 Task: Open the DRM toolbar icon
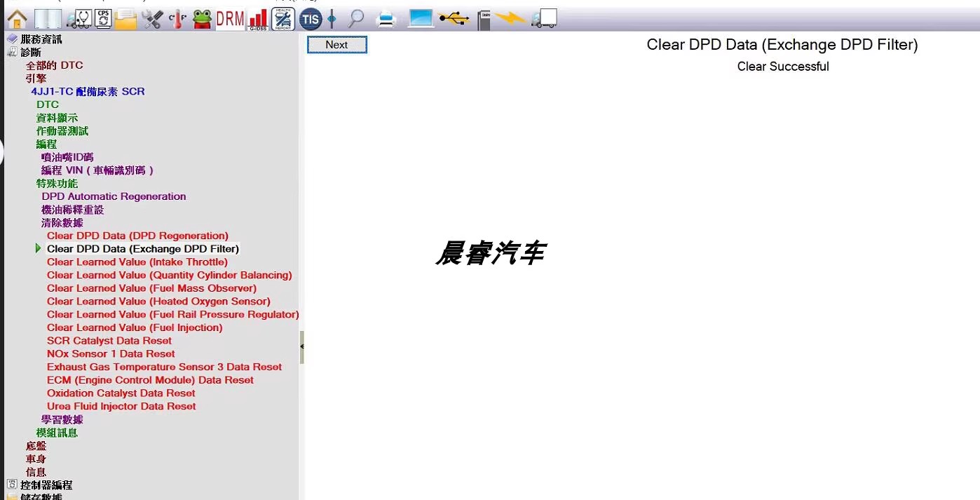[x=230, y=19]
